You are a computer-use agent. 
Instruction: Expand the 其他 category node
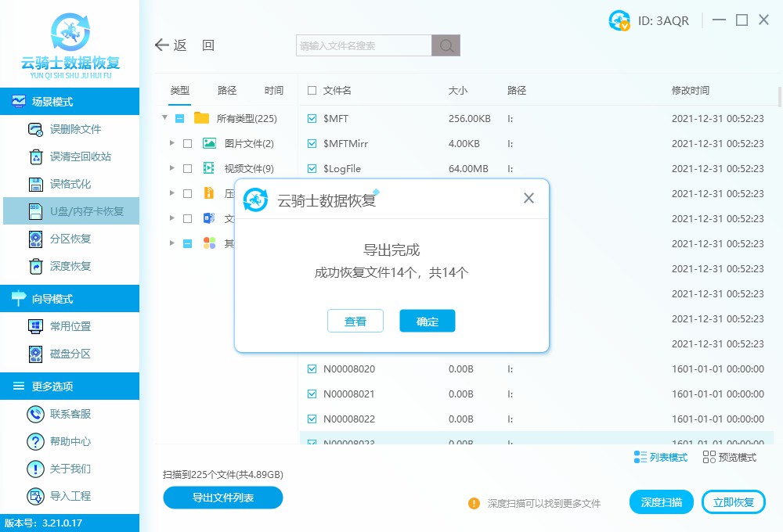[x=171, y=243]
